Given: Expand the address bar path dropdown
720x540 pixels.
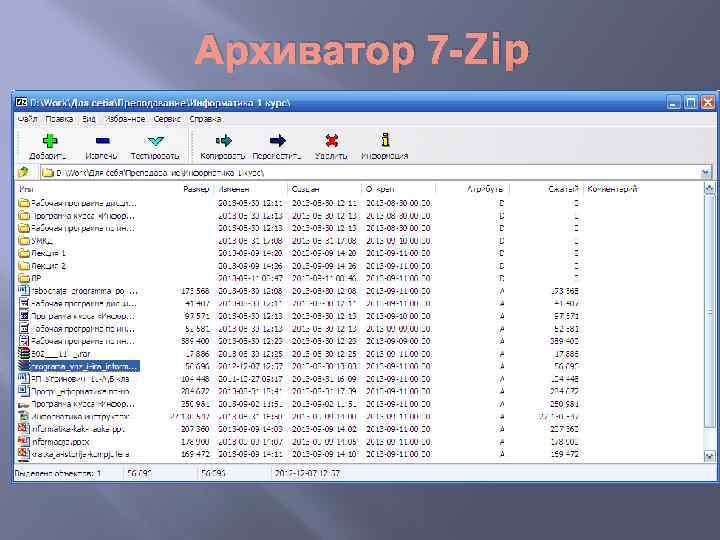Looking at the screenshot, I should coord(706,173).
